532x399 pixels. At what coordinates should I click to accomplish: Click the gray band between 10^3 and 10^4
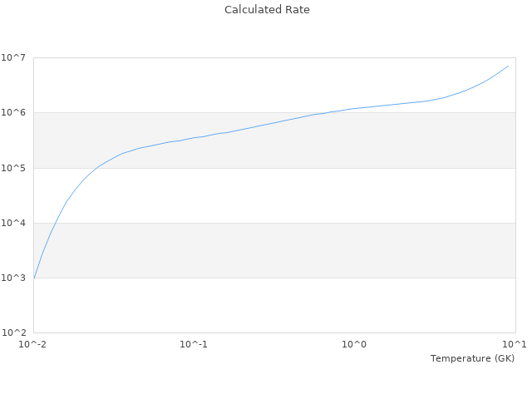[274, 250]
